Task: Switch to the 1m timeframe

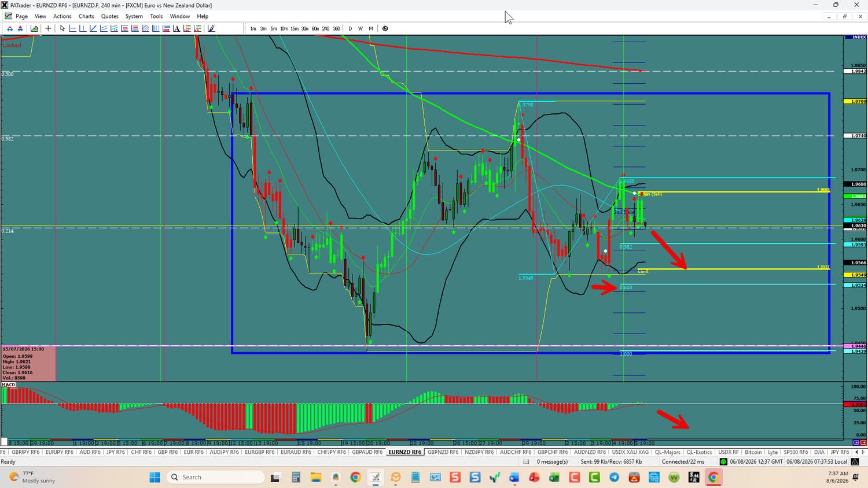Action: pos(253,28)
